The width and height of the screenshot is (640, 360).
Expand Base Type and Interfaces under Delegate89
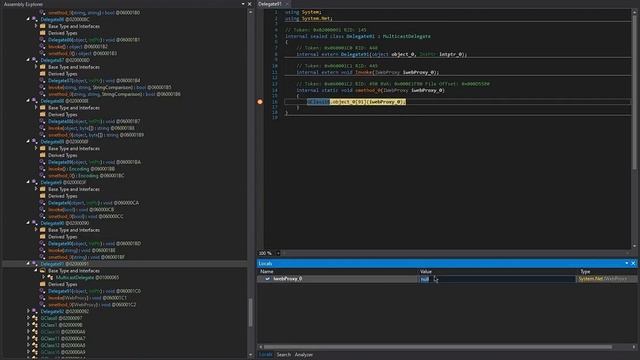(36, 148)
